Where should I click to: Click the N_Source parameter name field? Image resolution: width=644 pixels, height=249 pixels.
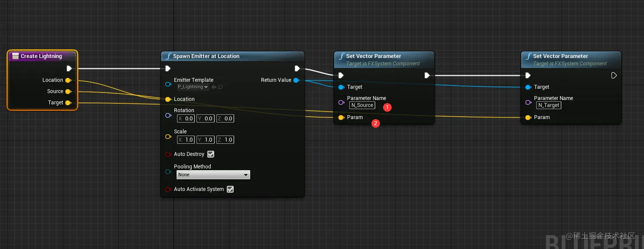pos(362,105)
